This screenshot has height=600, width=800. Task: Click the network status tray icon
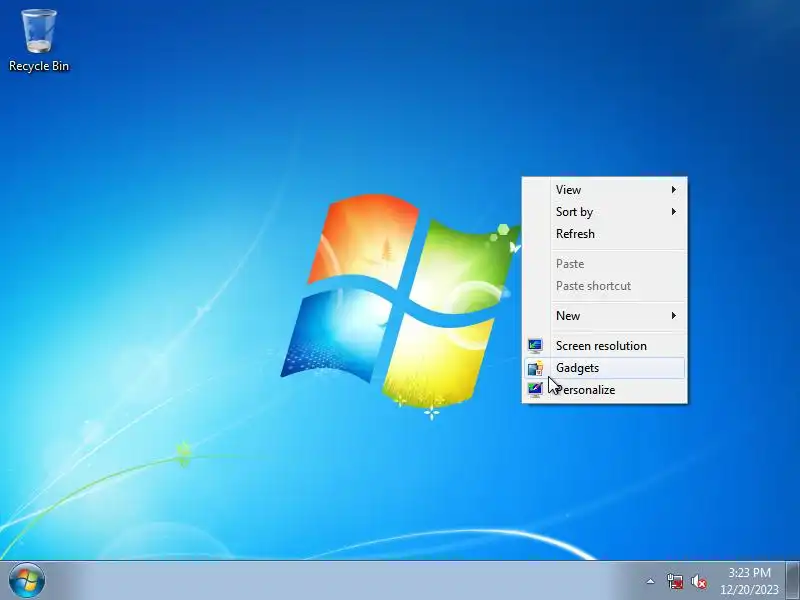point(675,581)
